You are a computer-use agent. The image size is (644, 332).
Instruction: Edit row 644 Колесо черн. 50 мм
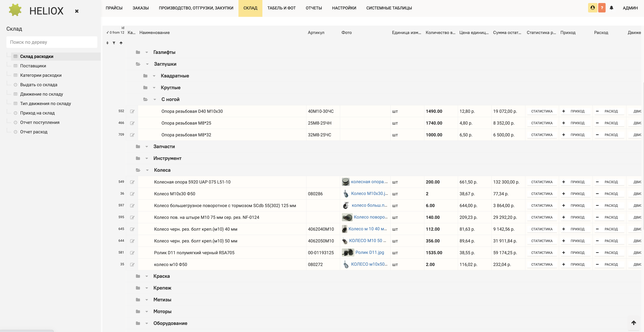point(132,241)
